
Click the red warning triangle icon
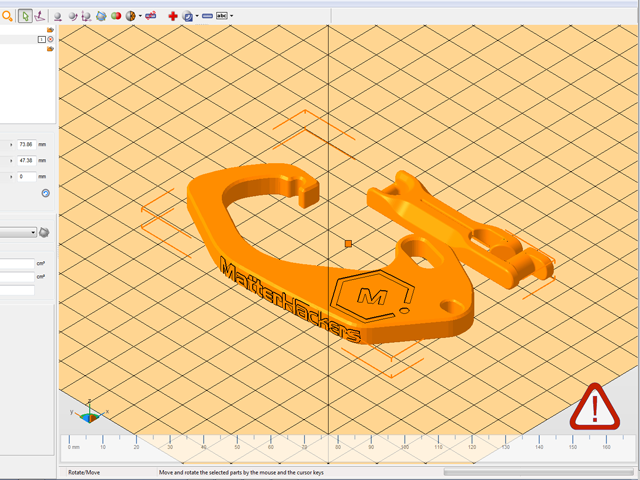[595, 407]
